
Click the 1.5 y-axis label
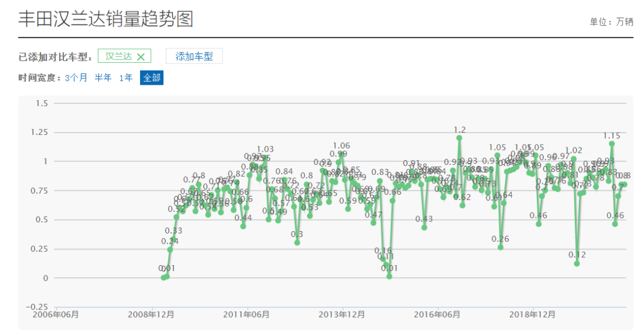[x=42, y=103]
